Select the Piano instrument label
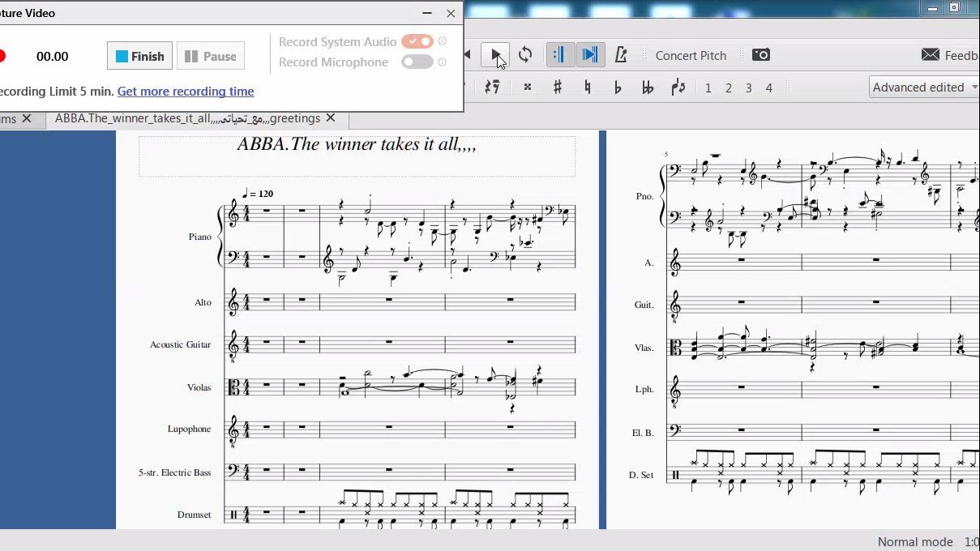 [x=199, y=237]
